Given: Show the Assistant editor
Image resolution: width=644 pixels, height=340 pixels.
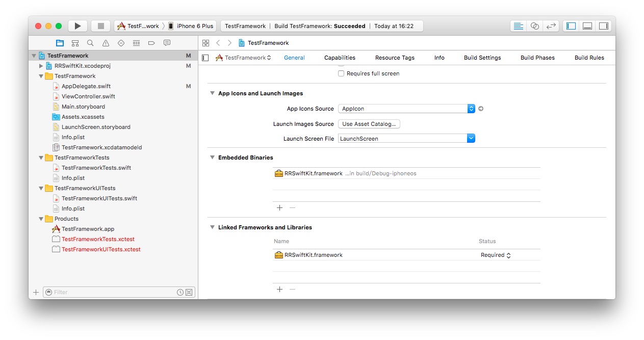Looking at the screenshot, I should [535, 26].
